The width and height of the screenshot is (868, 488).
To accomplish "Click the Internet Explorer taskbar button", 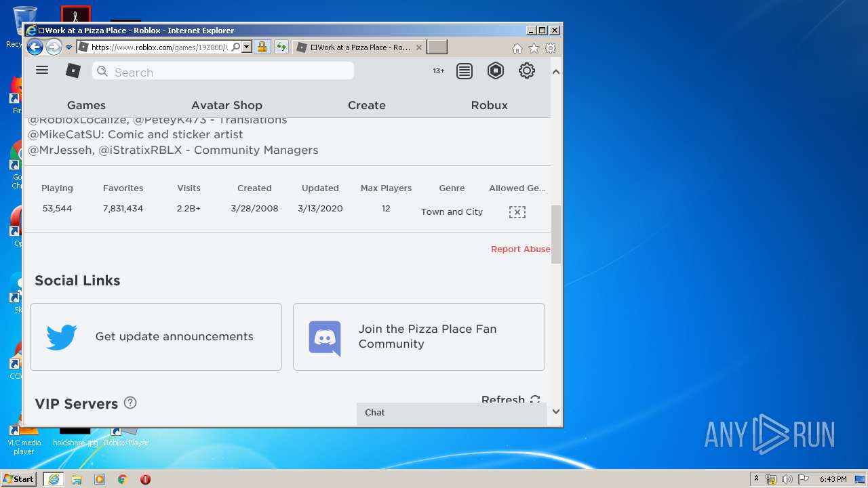I will (x=53, y=479).
